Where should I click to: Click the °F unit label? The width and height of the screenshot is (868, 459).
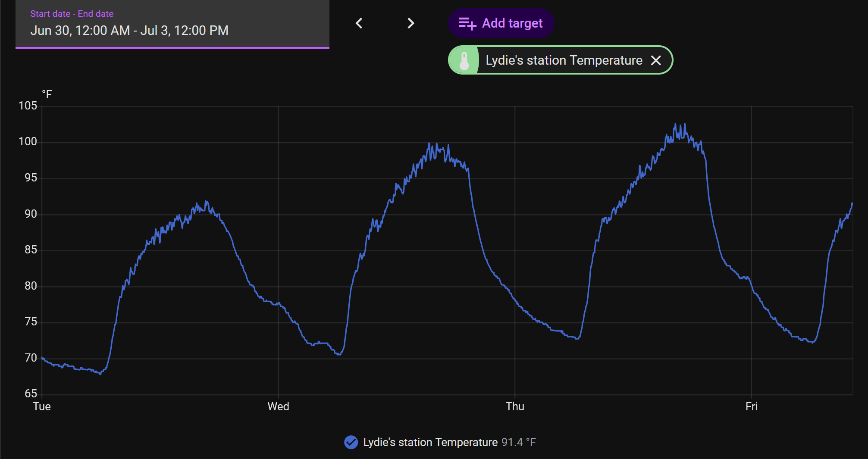(x=47, y=94)
